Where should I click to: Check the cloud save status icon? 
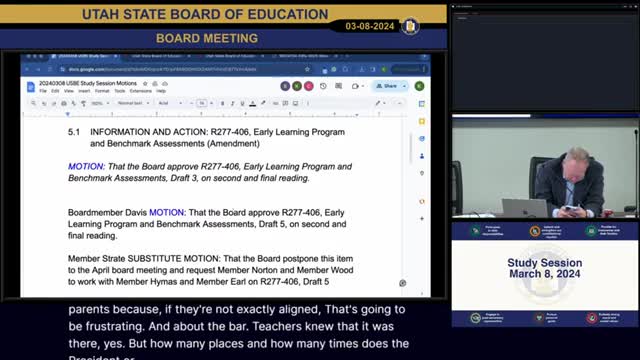click(x=165, y=83)
